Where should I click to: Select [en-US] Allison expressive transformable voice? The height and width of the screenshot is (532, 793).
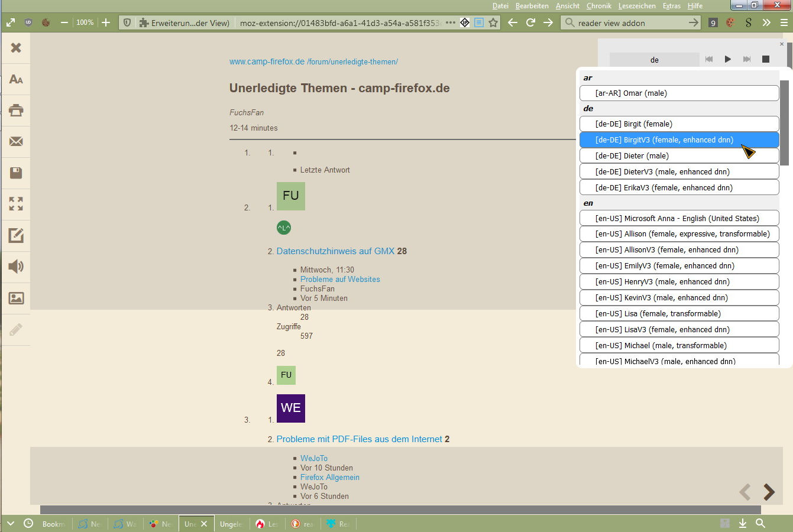pyautogui.click(x=679, y=233)
